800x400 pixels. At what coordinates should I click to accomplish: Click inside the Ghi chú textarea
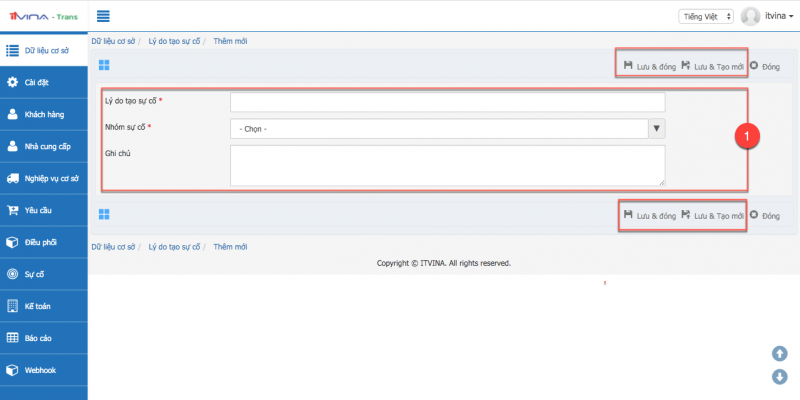(x=447, y=165)
